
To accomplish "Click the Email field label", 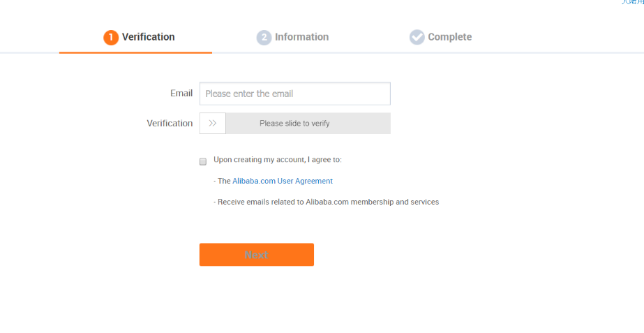I will click(181, 94).
